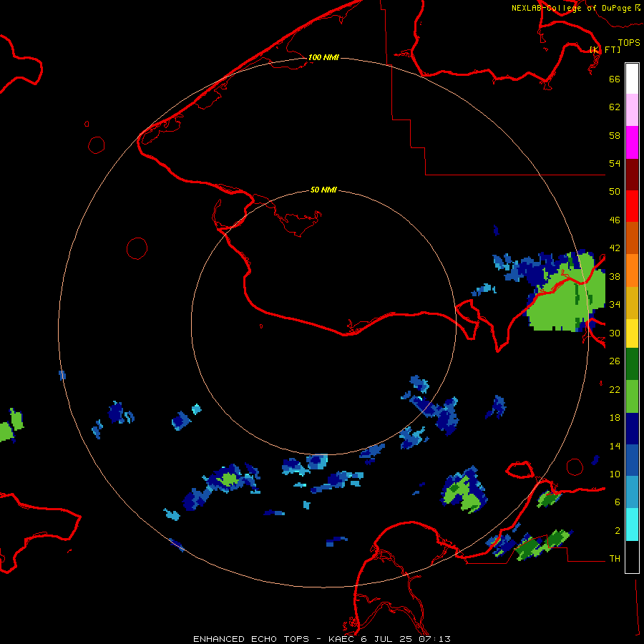644x644 pixels.
Task: Pick the bright orange legend swatch
Action: coord(632,270)
